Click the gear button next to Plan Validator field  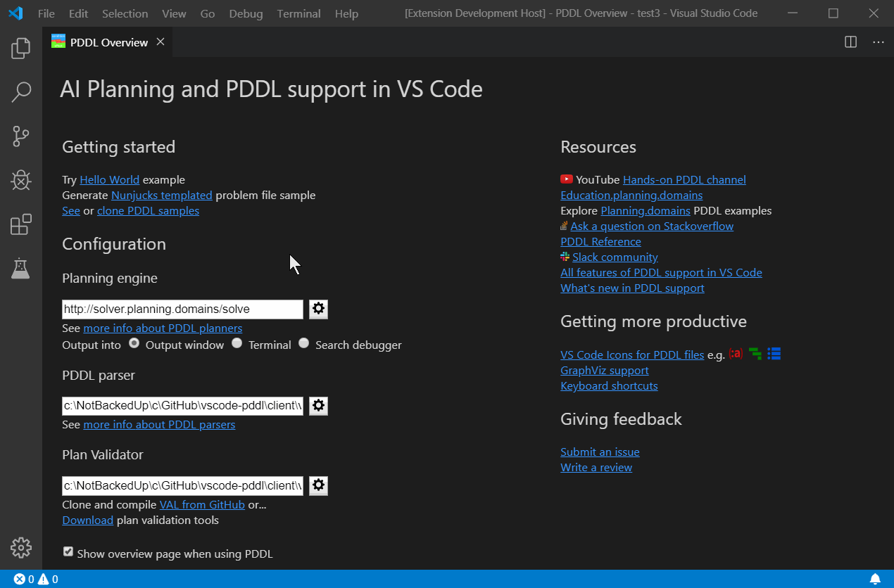[318, 485]
